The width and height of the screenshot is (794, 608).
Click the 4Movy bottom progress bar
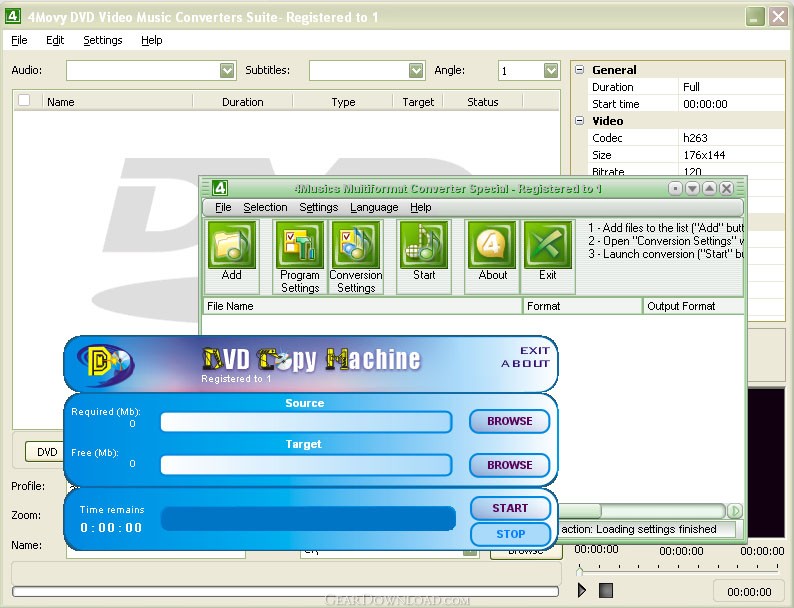(285, 591)
